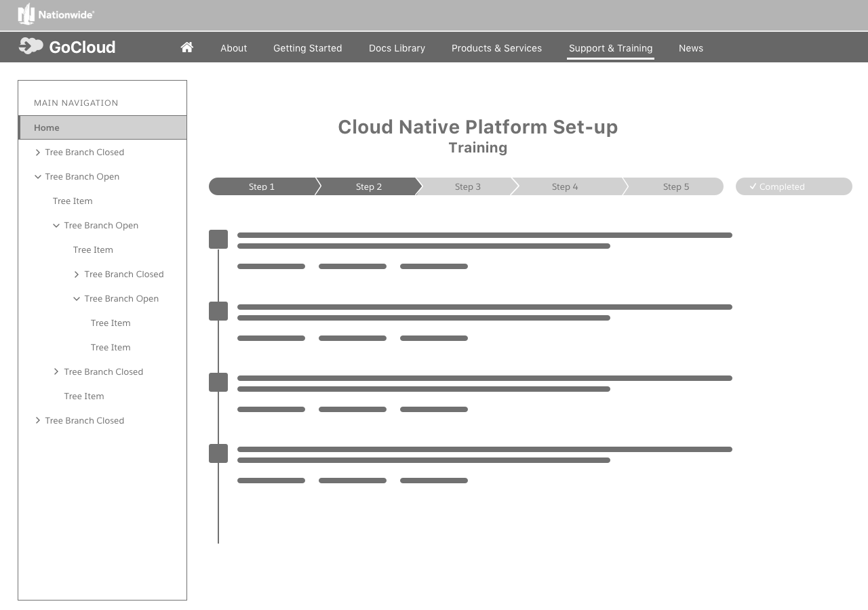Image resolution: width=868 pixels, height=610 pixels.
Task: Click the third timeline marker square
Action: (218, 382)
